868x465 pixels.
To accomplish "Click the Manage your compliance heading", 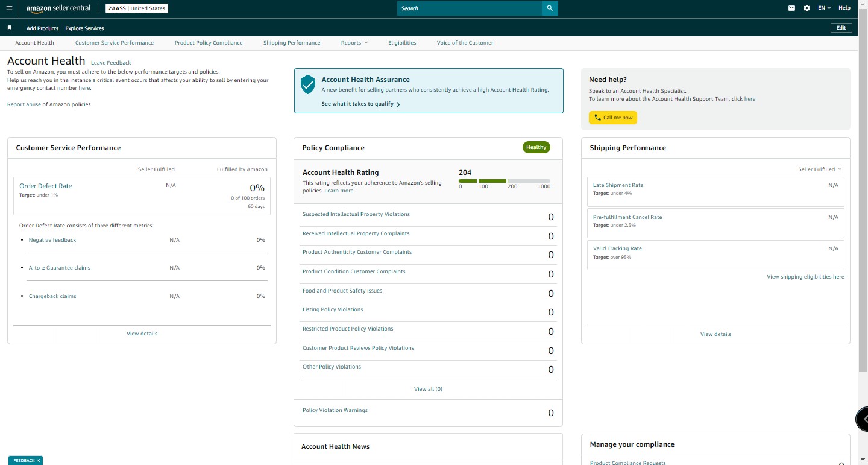I will coord(632,444).
